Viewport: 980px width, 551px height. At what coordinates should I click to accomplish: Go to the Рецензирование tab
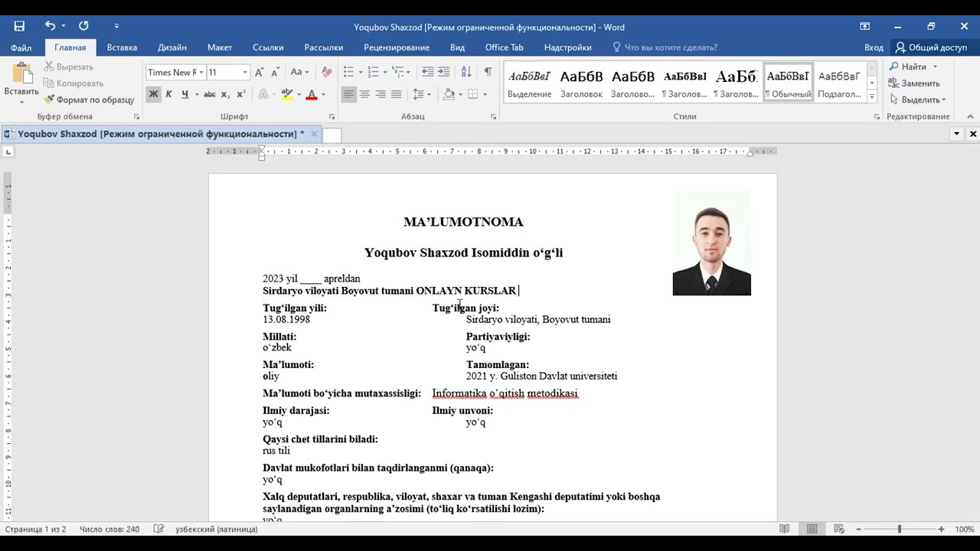pyautogui.click(x=397, y=47)
